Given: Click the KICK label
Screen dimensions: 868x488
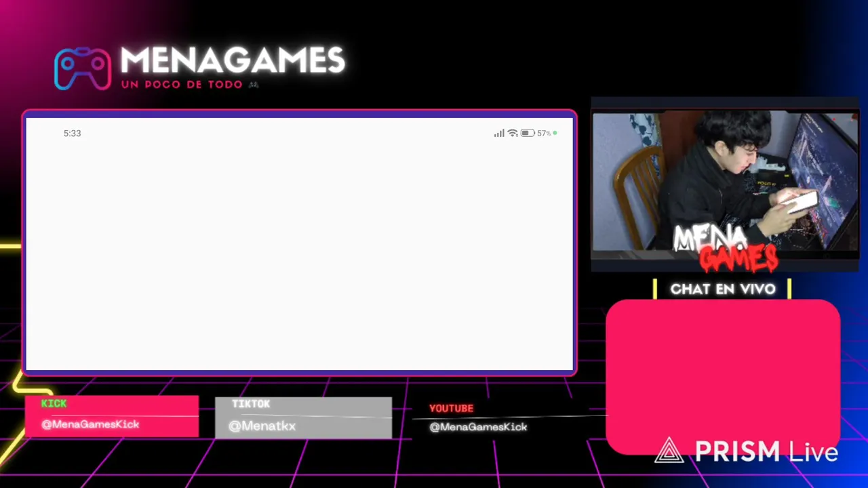Looking at the screenshot, I should (54, 403).
